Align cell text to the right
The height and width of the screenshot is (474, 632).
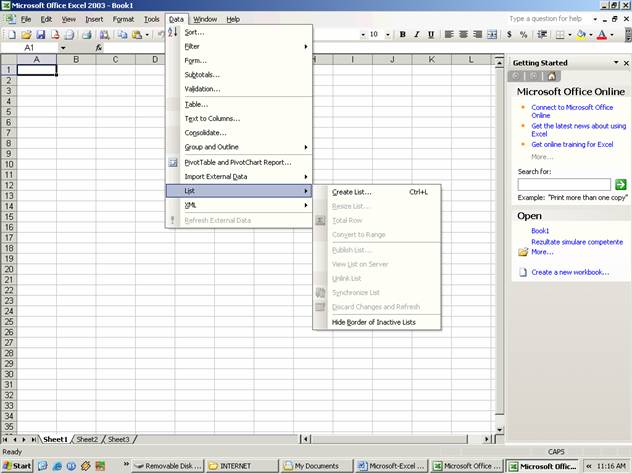(478, 35)
